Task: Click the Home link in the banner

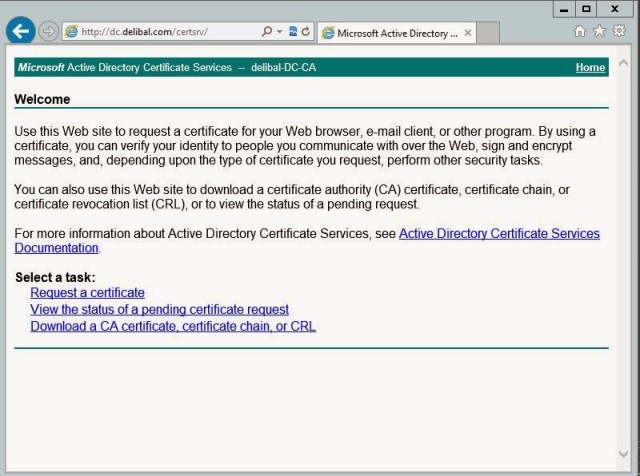Action: tap(590, 67)
